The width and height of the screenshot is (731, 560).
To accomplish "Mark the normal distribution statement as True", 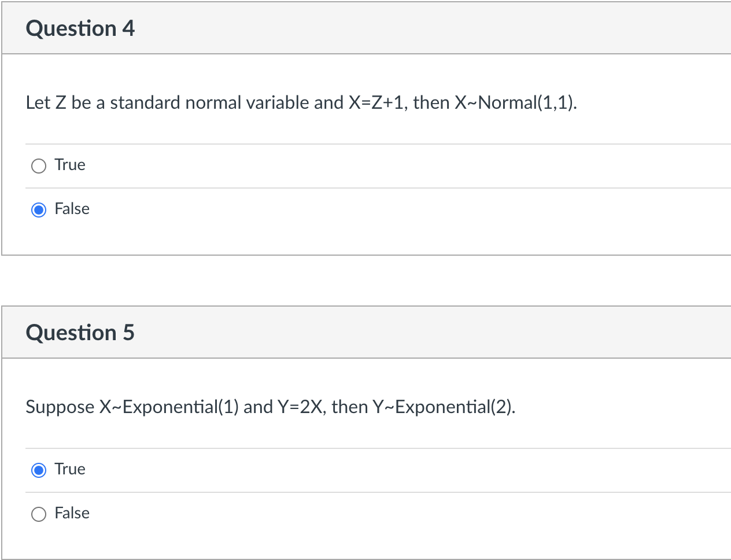I will click(x=38, y=165).
